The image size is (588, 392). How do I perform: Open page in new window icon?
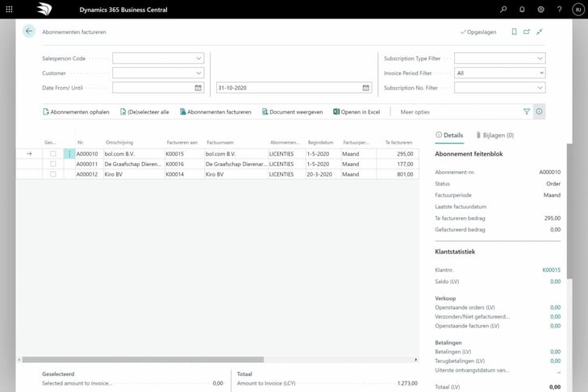click(527, 32)
